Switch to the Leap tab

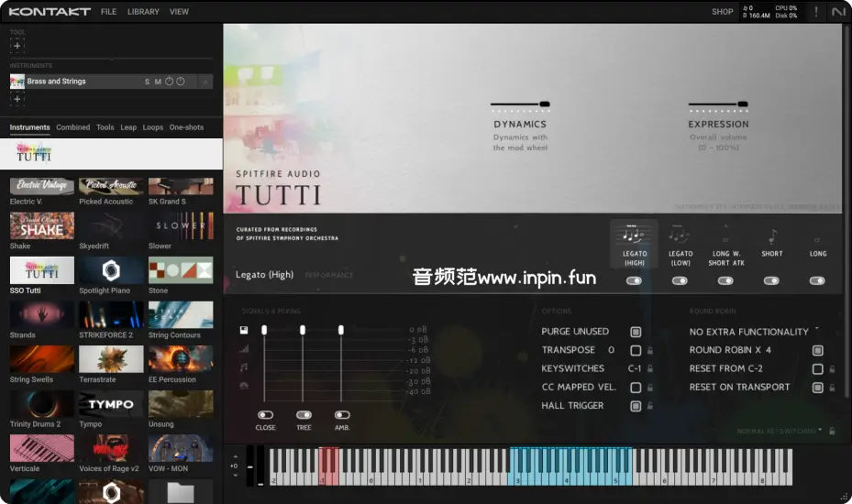coord(128,127)
